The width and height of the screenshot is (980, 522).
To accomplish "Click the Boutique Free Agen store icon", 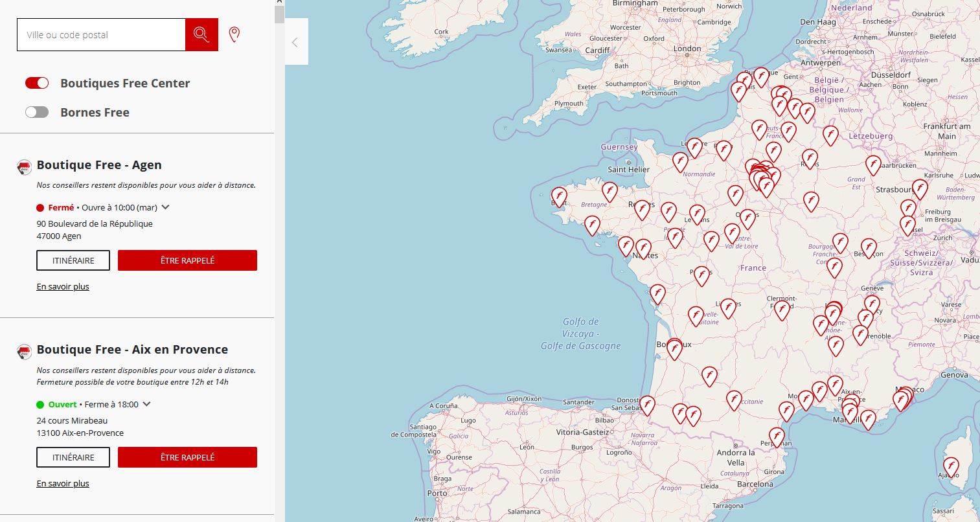I will (24, 168).
